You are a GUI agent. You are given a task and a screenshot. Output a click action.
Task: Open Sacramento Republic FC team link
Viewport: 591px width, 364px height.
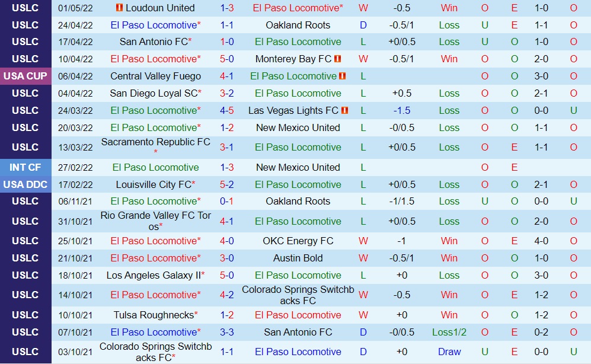click(x=155, y=142)
